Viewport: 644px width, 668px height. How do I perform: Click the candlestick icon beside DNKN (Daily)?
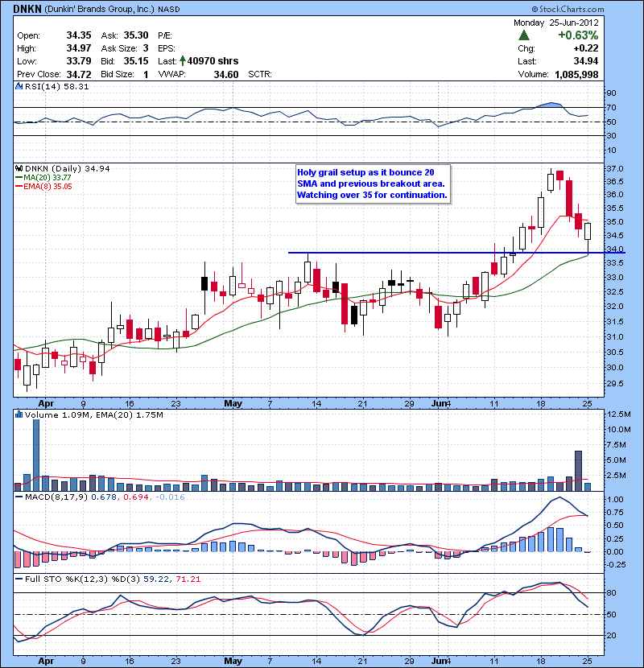click(x=19, y=169)
